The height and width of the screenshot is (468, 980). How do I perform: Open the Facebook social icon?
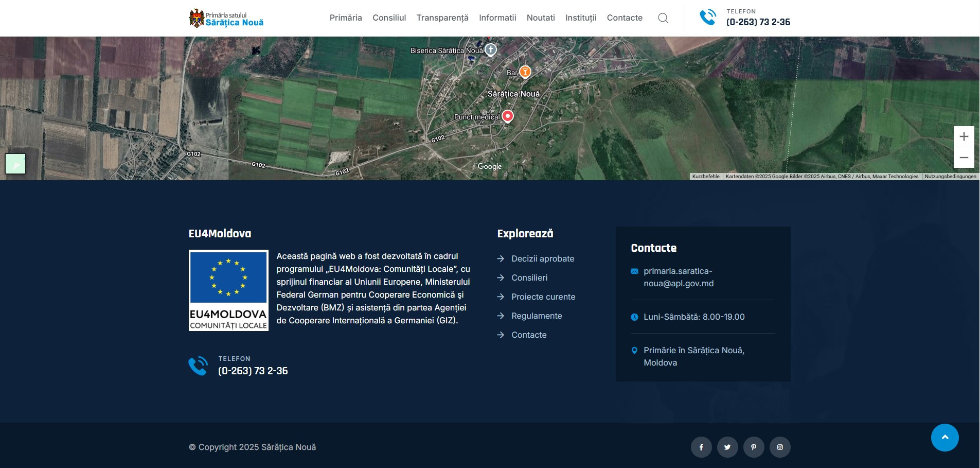click(701, 447)
